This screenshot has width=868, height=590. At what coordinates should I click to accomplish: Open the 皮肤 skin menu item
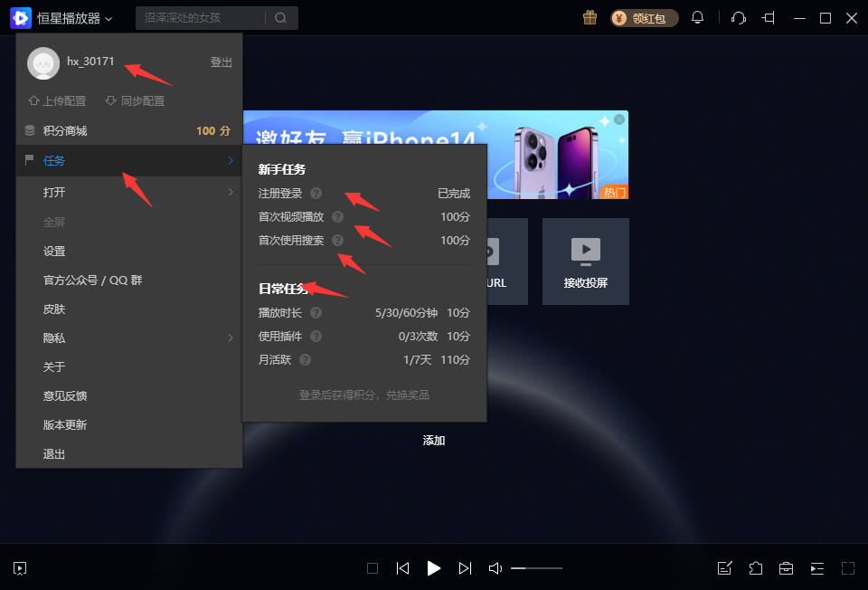(54, 309)
